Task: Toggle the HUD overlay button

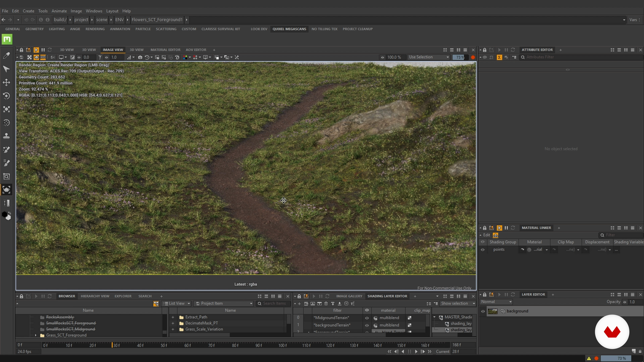Action: 43,57
